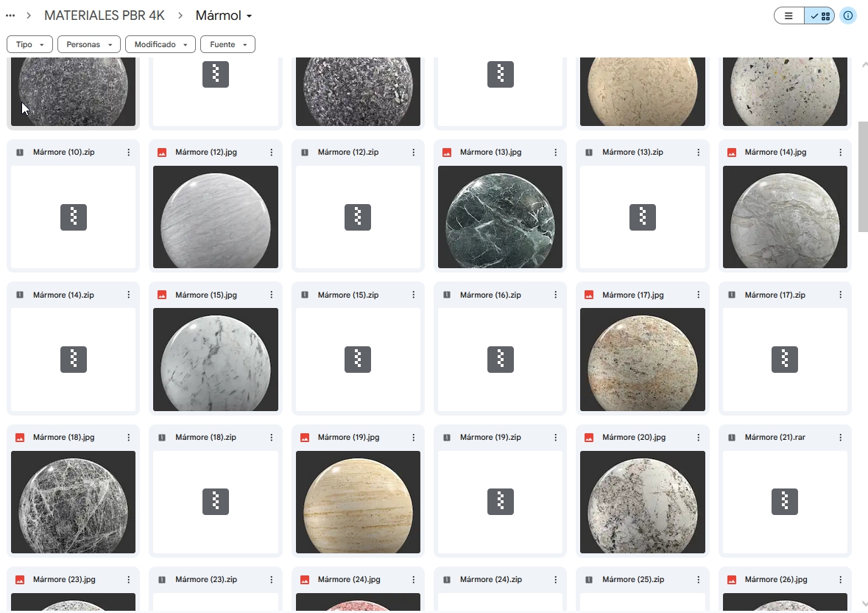Open options menu for Mármore (12).jpg

(x=271, y=152)
